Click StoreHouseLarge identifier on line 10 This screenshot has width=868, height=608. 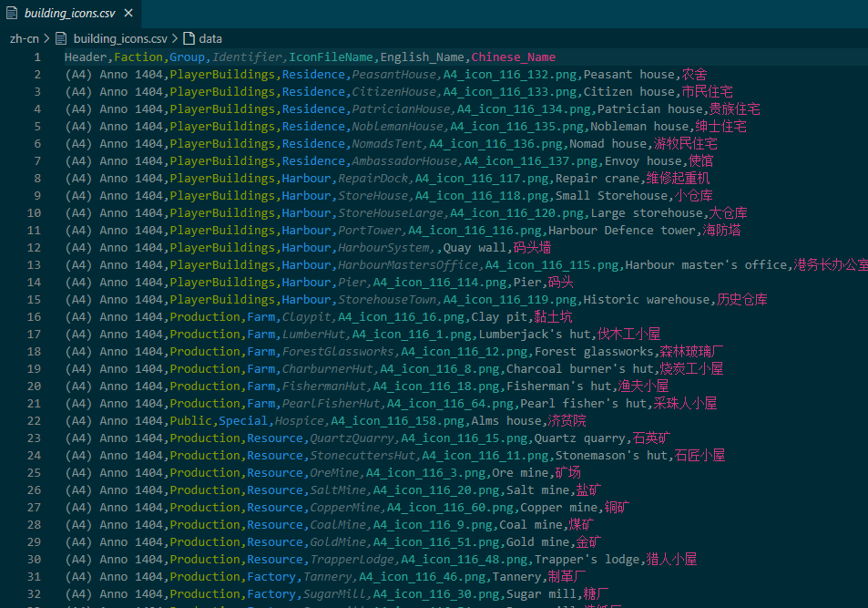[x=391, y=213]
